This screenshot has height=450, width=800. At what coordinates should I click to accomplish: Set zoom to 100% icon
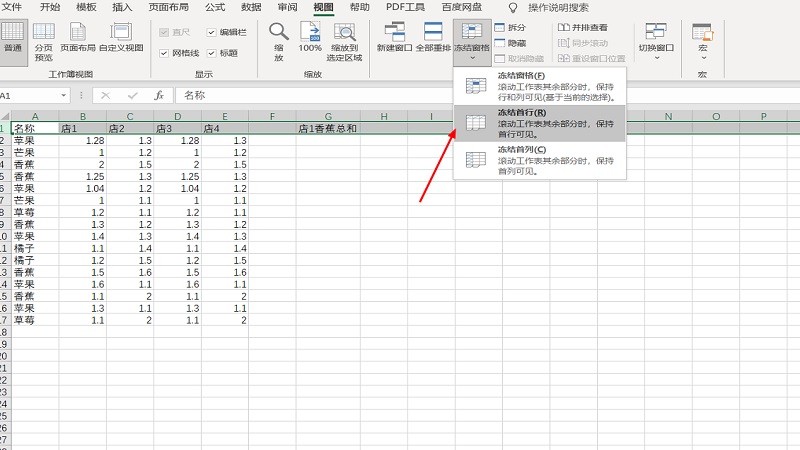tap(310, 36)
